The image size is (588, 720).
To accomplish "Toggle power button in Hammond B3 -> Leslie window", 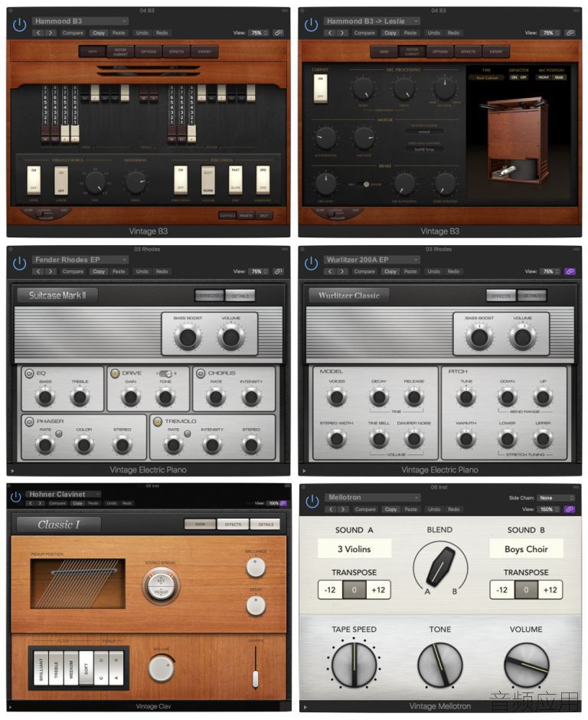I will [311, 25].
